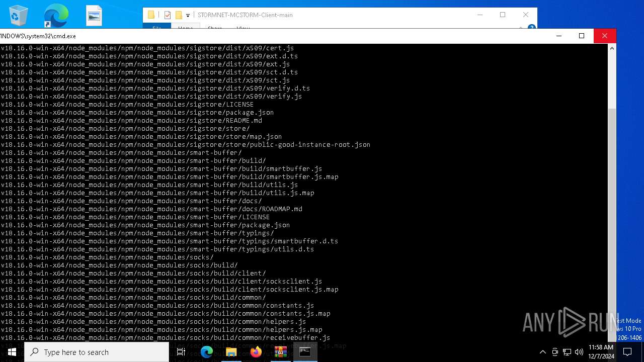Maximize the STORMNET-MCSTORM-Client-main Explorer window
644x362 pixels.
(503, 15)
